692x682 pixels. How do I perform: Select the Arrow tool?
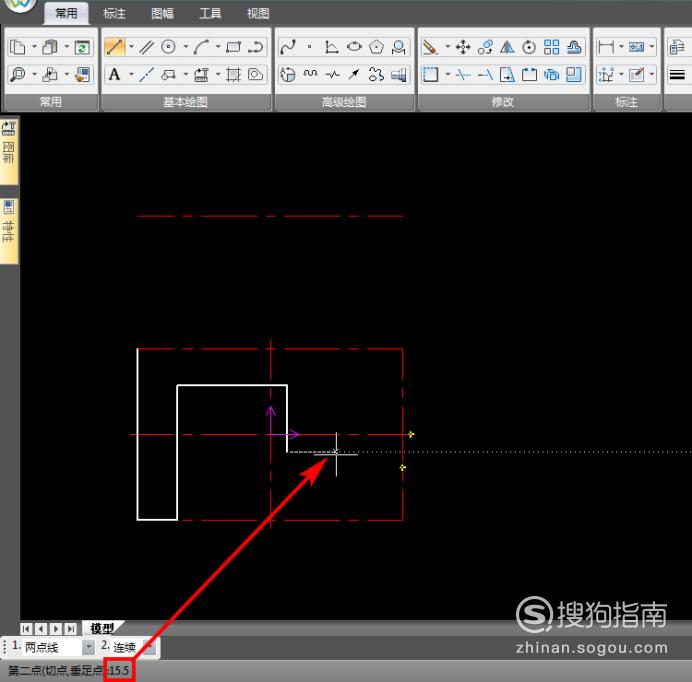coord(354,74)
